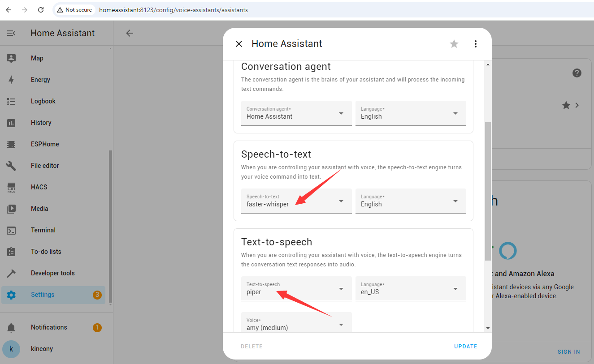Click the browser forward arrow
Image resolution: width=594 pixels, height=364 pixels.
tap(25, 10)
